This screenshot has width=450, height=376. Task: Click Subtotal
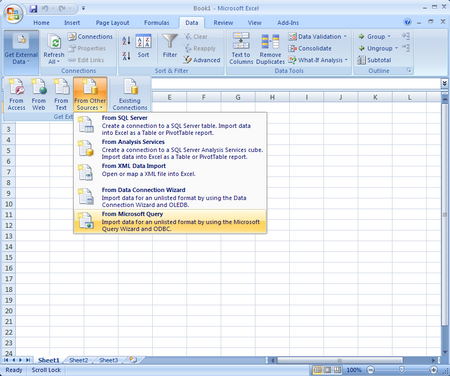coord(374,60)
